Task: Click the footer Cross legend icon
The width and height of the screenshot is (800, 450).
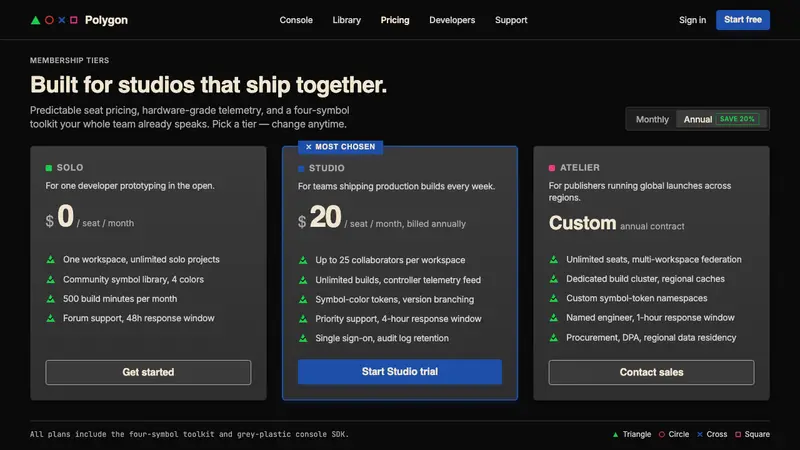Action: 700,434
